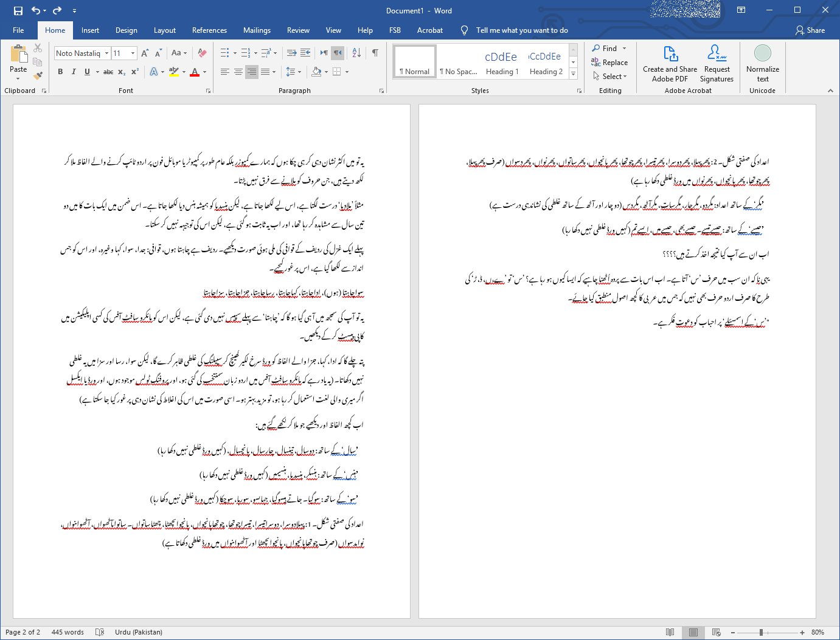
Task: Open the File menu
Action: 18,30
